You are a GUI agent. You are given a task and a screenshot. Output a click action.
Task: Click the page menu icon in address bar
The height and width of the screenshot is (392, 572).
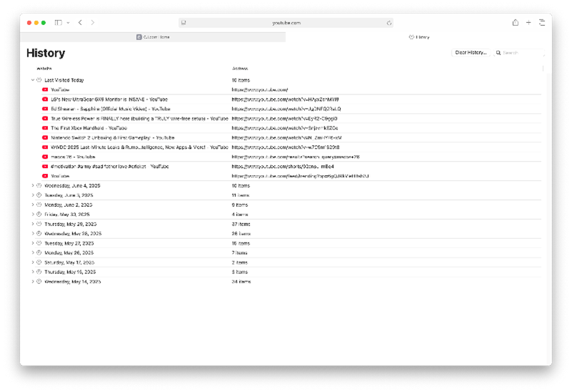point(183,23)
